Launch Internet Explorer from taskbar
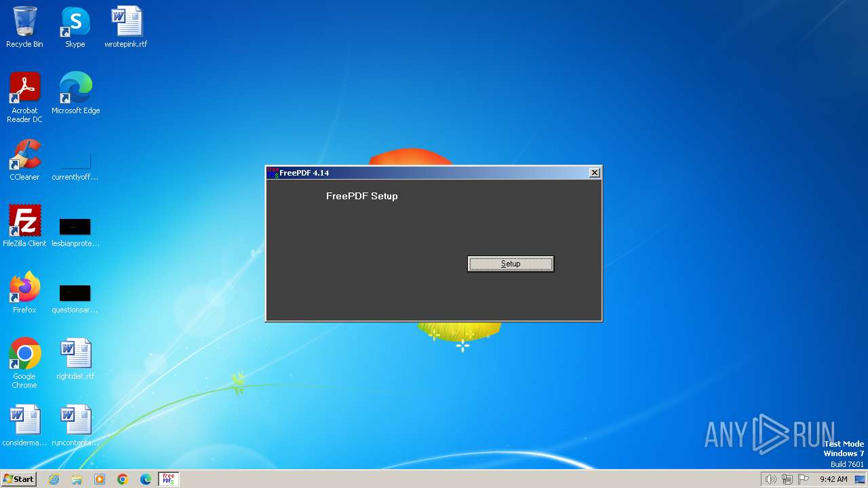Viewport: 868px width, 488px height. (54, 479)
